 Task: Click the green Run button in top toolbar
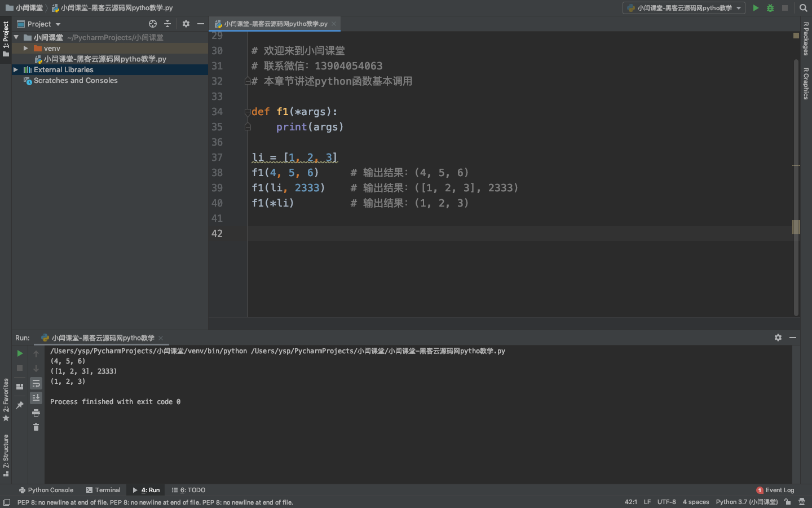click(756, 8)
